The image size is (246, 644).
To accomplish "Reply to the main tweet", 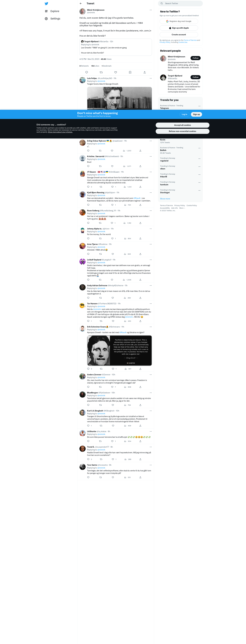I will tap(87, 72).
